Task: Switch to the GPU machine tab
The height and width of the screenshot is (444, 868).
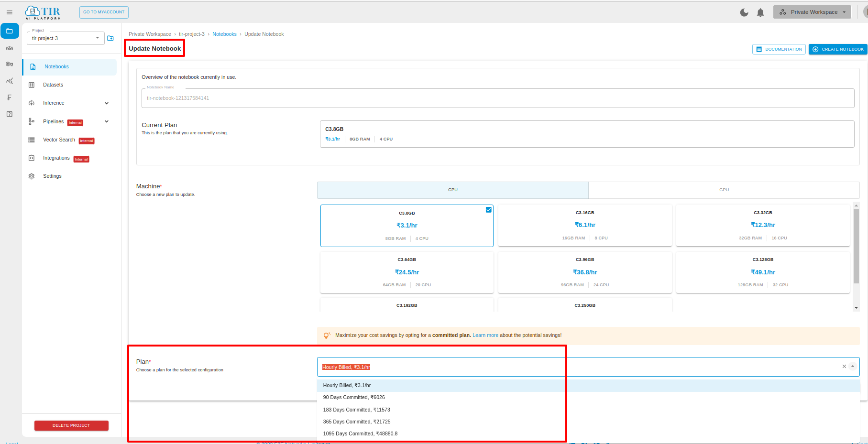Action: [724, 190]
